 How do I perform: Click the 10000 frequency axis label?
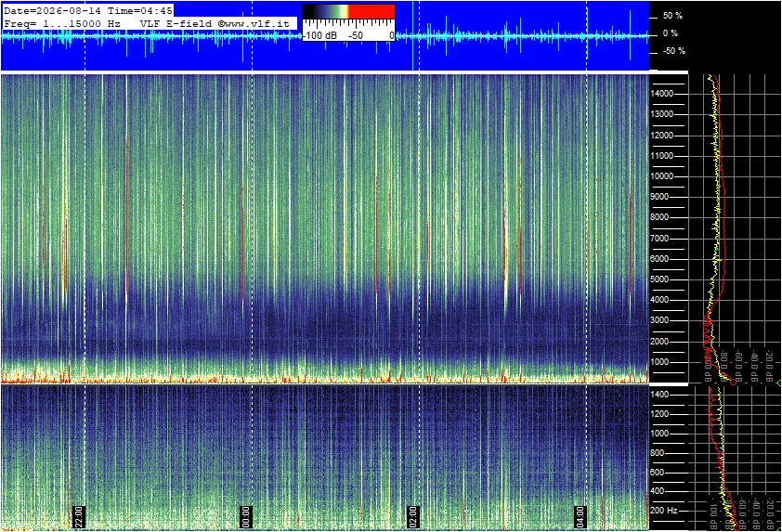662,176
